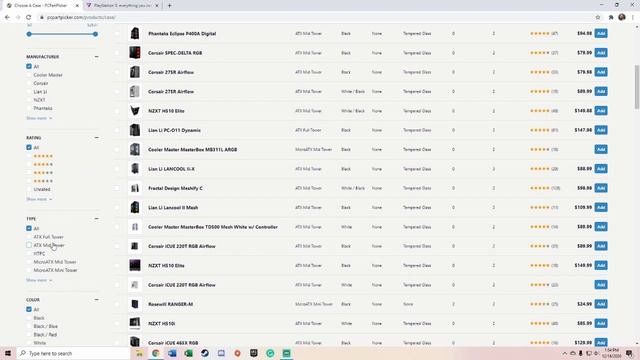Open the Lian Li Lancool II Mesh link
The width and height of the screenshot is (640, 360).
tap(173, 207)
